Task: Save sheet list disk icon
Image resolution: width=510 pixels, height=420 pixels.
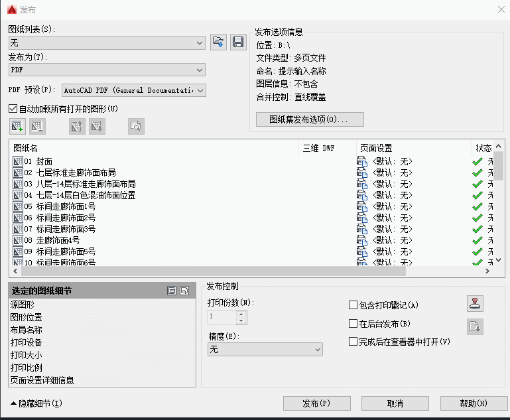Action: pyautogui.click(x=238, y=42)
